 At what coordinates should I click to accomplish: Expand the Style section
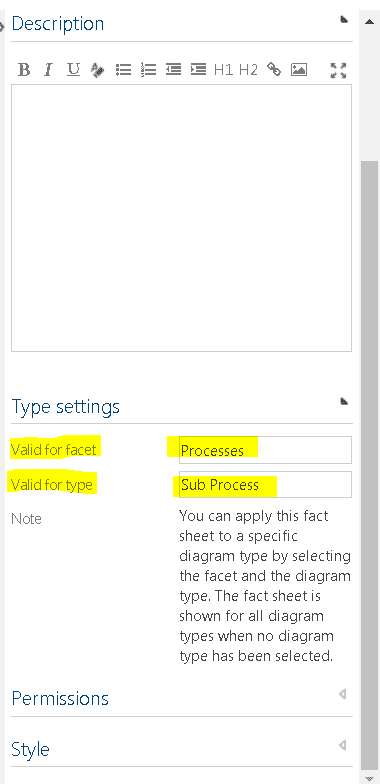[x=342, y=745]
